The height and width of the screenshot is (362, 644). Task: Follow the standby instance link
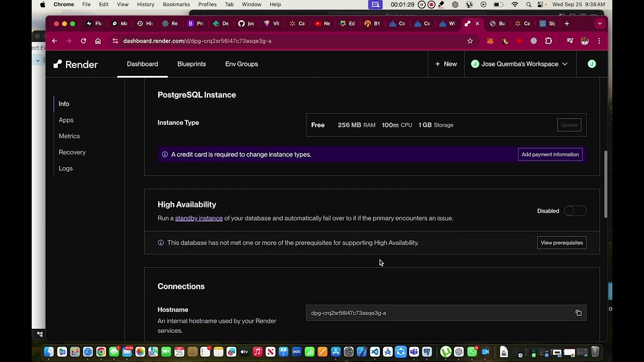tap(199, 218)
